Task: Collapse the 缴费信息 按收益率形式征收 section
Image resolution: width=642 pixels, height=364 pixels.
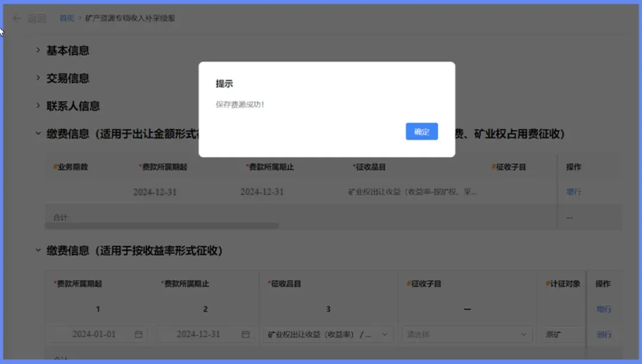Action: 39,251
